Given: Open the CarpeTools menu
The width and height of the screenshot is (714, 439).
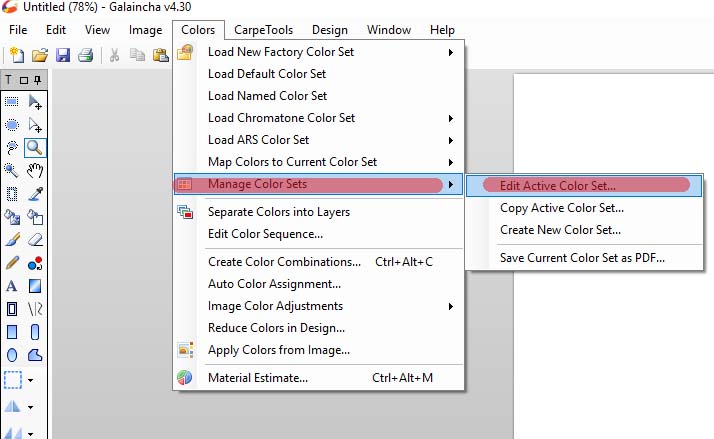Looking at the screenshot, I should click(x=262, y=30).
